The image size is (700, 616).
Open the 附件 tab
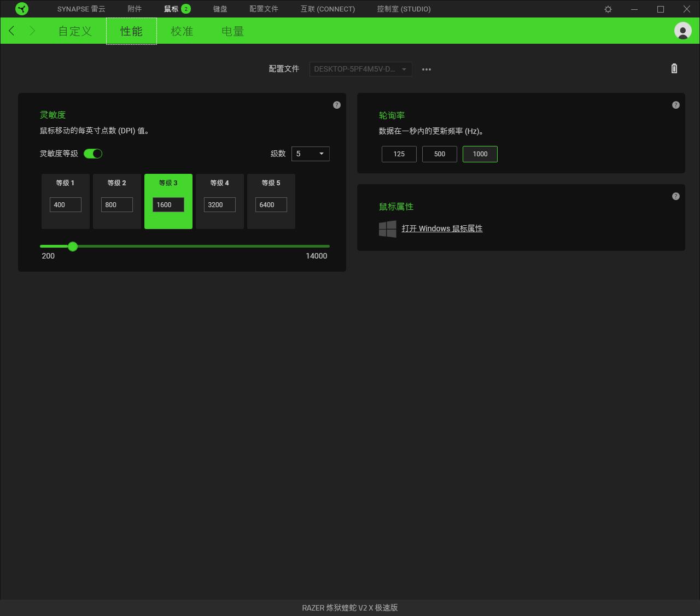coord(135,9)
